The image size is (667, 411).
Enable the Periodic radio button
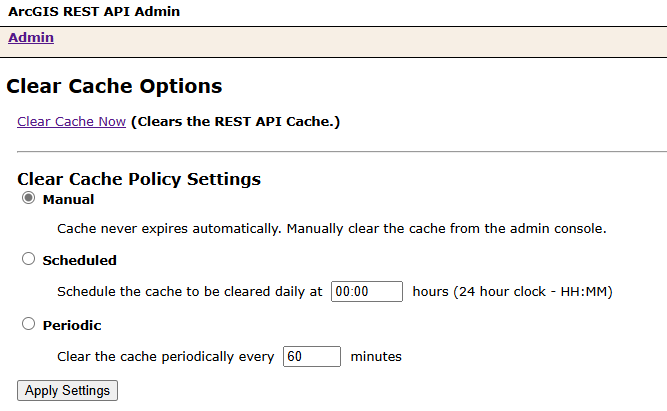[28, 324]
